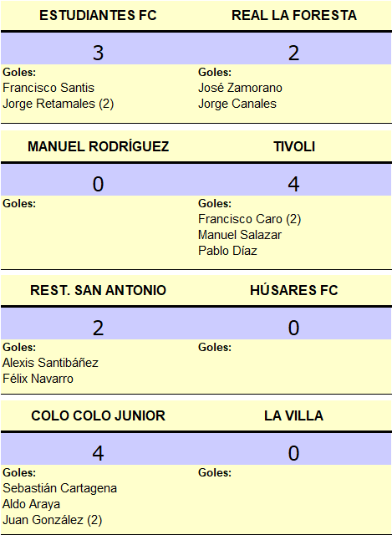This screenshot has width=392, height=535.
Task: Select the REAL LA FORESTA team name
Action: (x=294, y=15)
